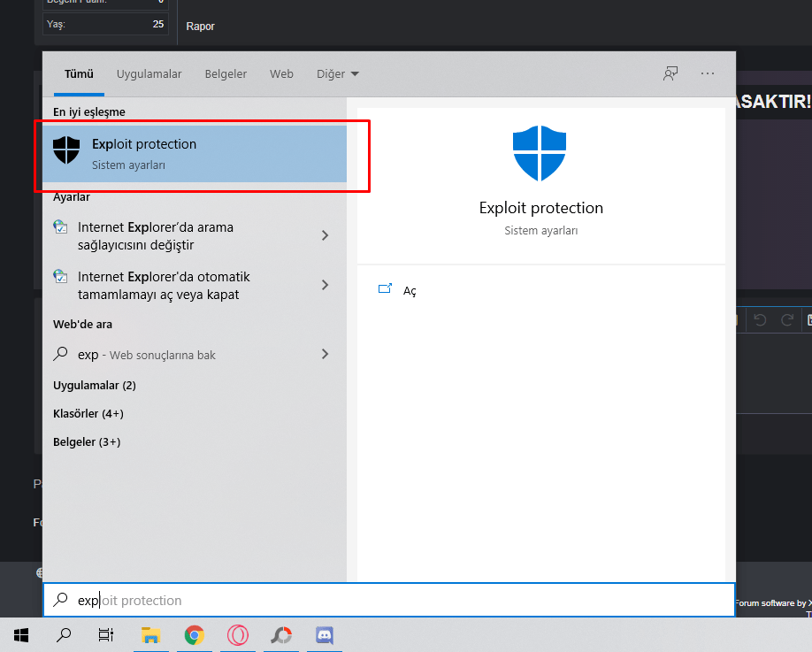Click the open-window icon next to Aç

[385, 288]
